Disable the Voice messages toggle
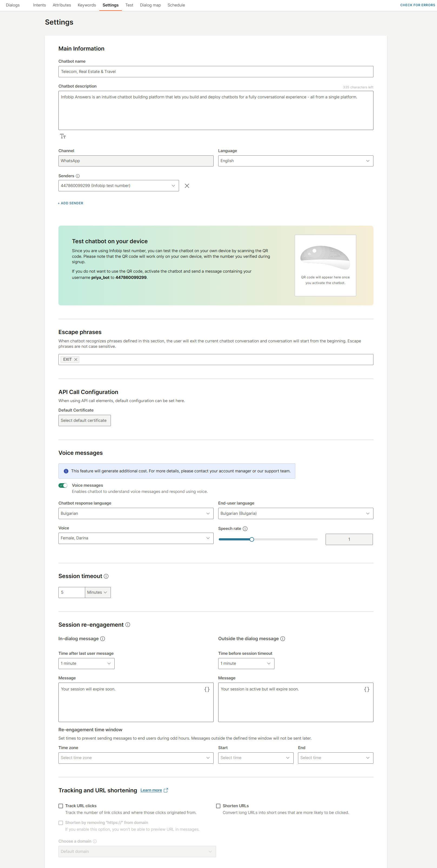 63,485
